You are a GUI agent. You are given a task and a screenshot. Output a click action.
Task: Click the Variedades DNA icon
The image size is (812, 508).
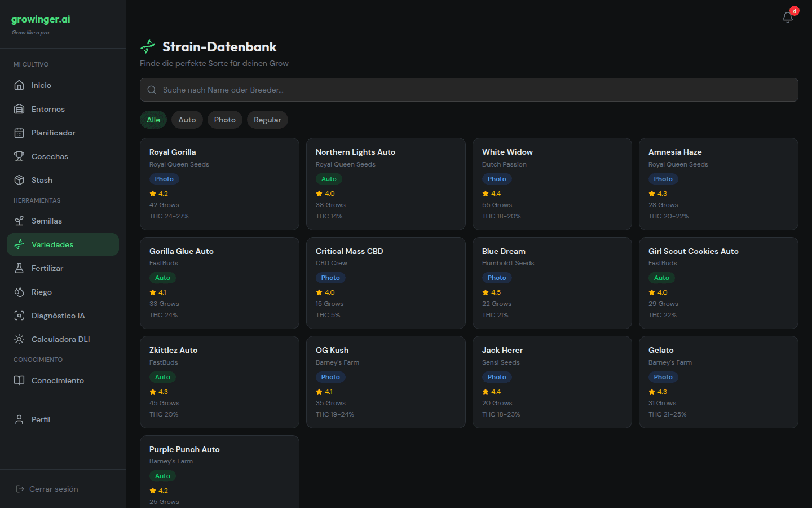tap(19, 244)
